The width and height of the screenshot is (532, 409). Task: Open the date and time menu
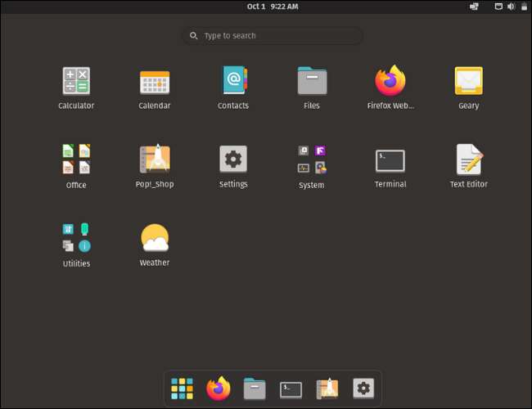(x=273, y=7)
